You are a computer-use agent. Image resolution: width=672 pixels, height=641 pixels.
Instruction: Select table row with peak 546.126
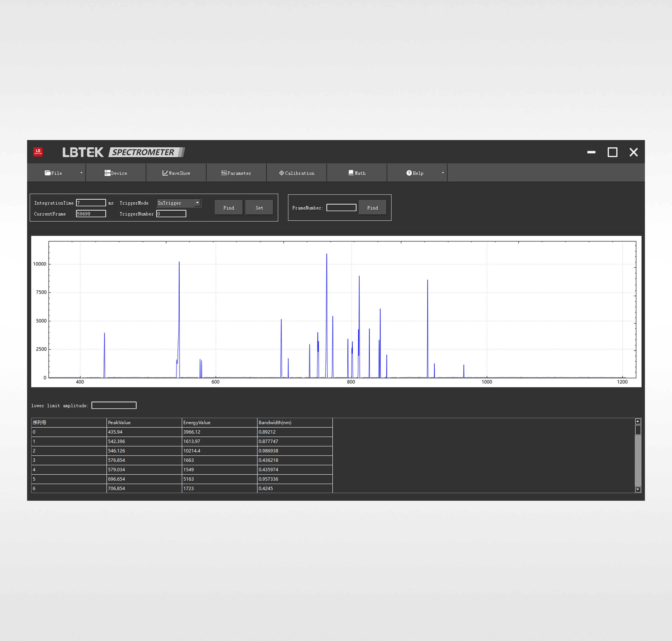(144, 451)
